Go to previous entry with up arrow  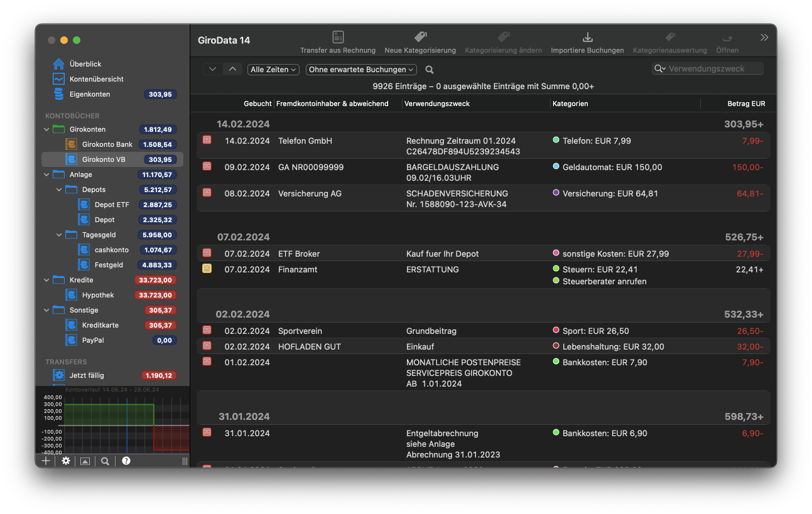[233, 69]
